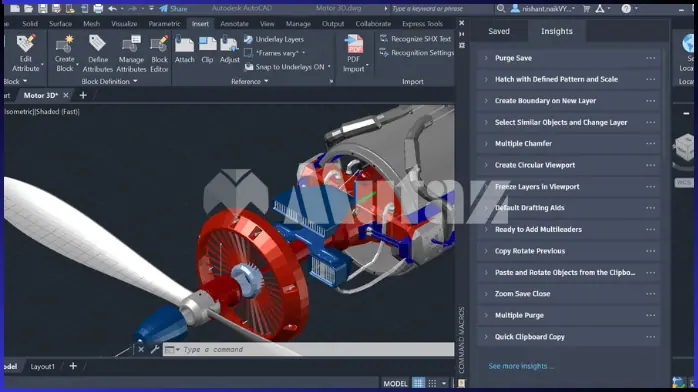
Task: Open the Express Tools ribbon tab
Action: [x=422, y=24]
